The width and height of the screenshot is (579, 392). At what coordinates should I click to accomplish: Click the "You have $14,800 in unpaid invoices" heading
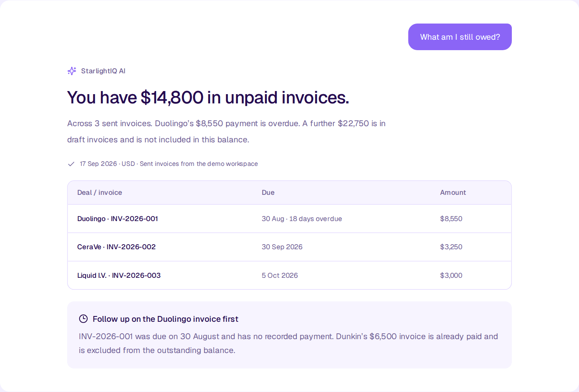[208, 98]
